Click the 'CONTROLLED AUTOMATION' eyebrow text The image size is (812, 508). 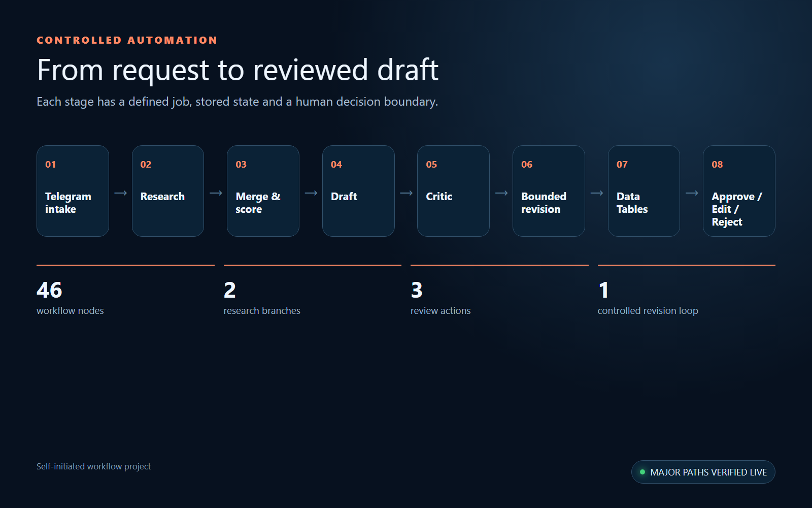coord(127,40)
